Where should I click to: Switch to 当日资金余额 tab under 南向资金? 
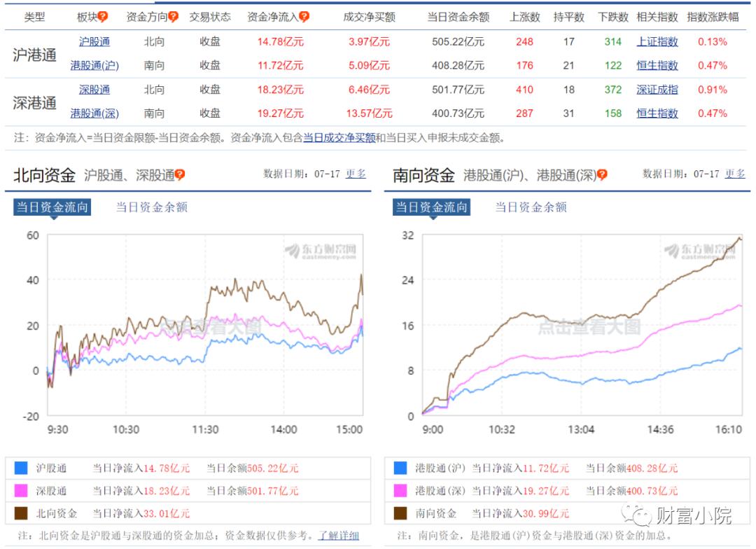[x=531, y=207]
